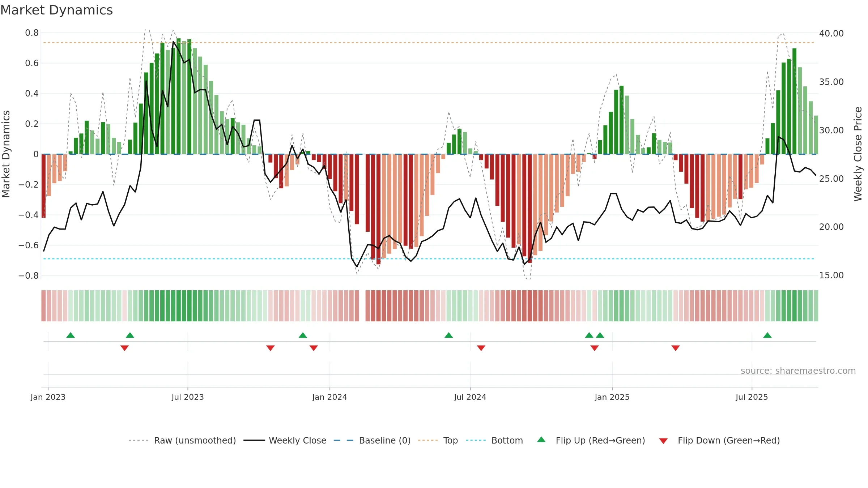Click the green Flip Up triangle after Jul 2025
The width and height of the screenshot is (868, 488).
(767, 335)
